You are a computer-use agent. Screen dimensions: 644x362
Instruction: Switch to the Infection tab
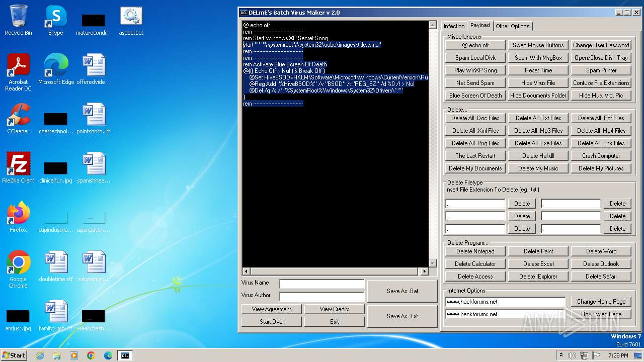[x=454, y=26]
